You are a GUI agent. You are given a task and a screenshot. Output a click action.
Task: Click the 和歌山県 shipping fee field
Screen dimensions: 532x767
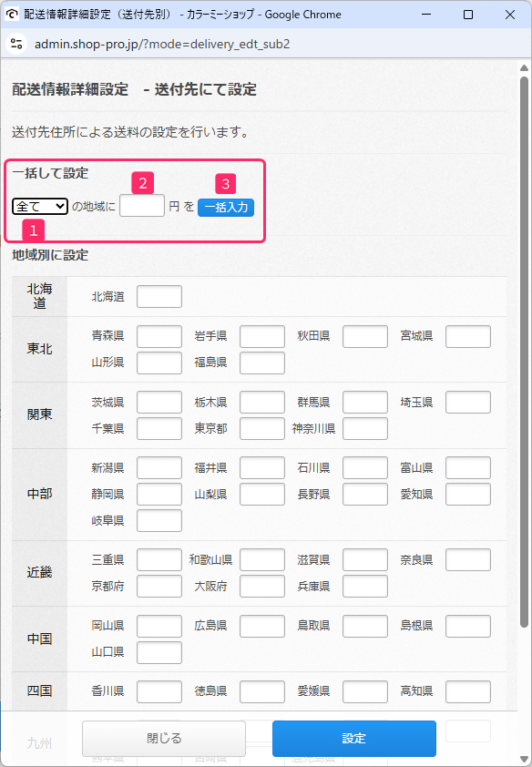pyautogui.click(x=261, y=559)
